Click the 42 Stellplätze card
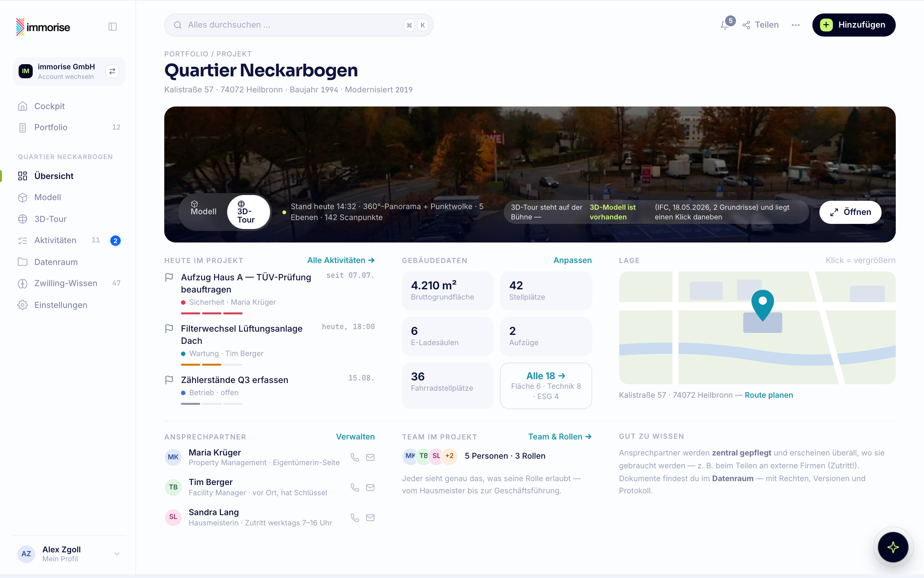924x578 pixels. pos(545,291)
